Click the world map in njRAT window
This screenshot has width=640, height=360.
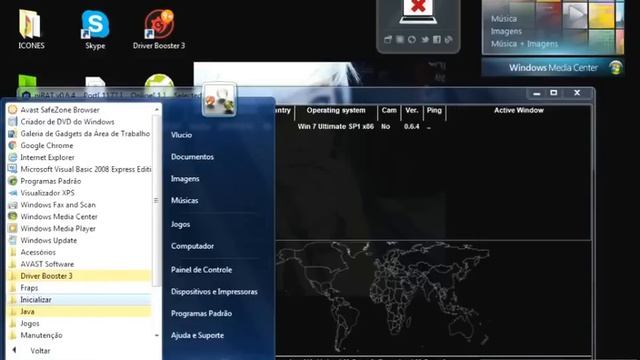pos(382,297)
